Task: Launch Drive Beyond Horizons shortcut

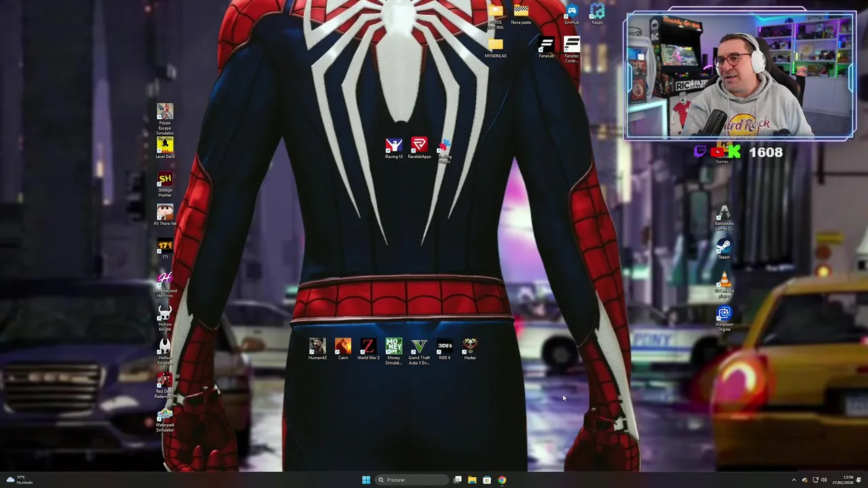Action: pyautogui.click(x=165, y=285)
